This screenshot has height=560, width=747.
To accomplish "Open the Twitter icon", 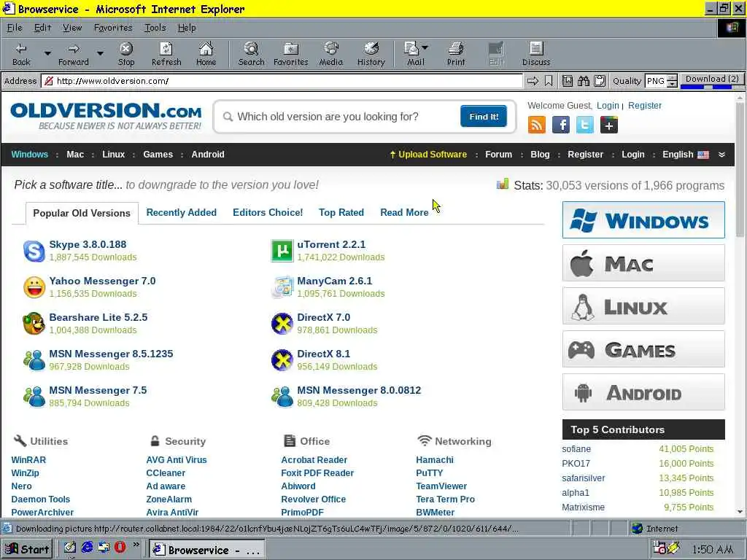I will coord(584,125).
